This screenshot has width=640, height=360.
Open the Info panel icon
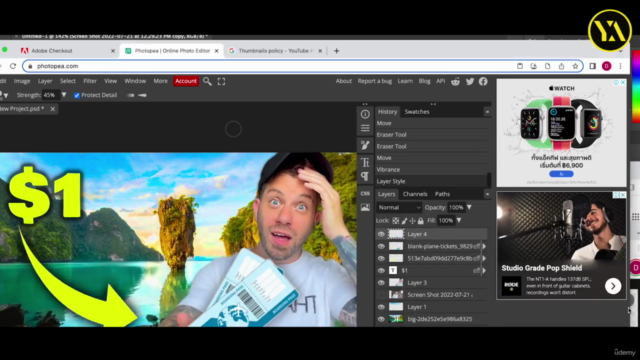tap(365, 114)
